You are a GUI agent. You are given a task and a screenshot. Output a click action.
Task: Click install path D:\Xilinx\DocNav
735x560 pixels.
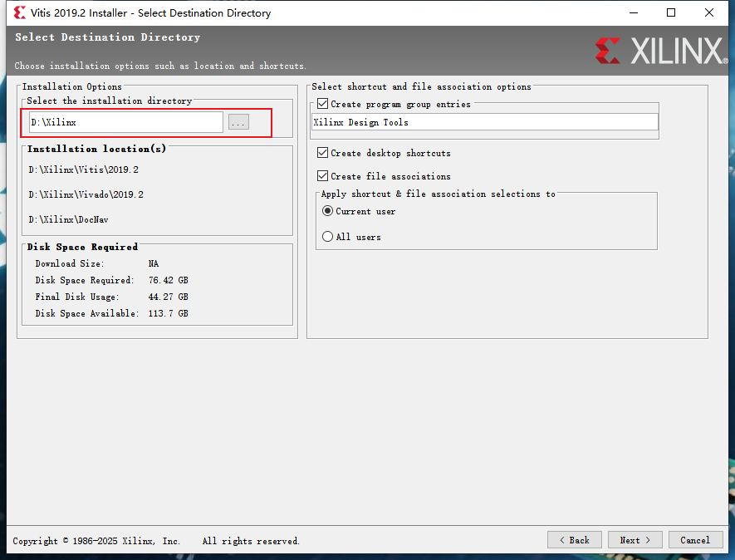(68, 219)
